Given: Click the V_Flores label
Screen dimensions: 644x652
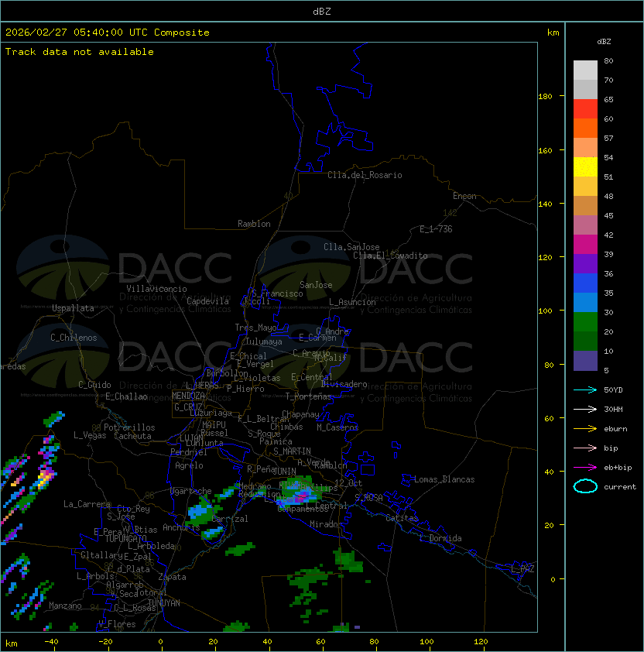Looking at the screenshot, I should pyautogui.click(x=117, y=624).
